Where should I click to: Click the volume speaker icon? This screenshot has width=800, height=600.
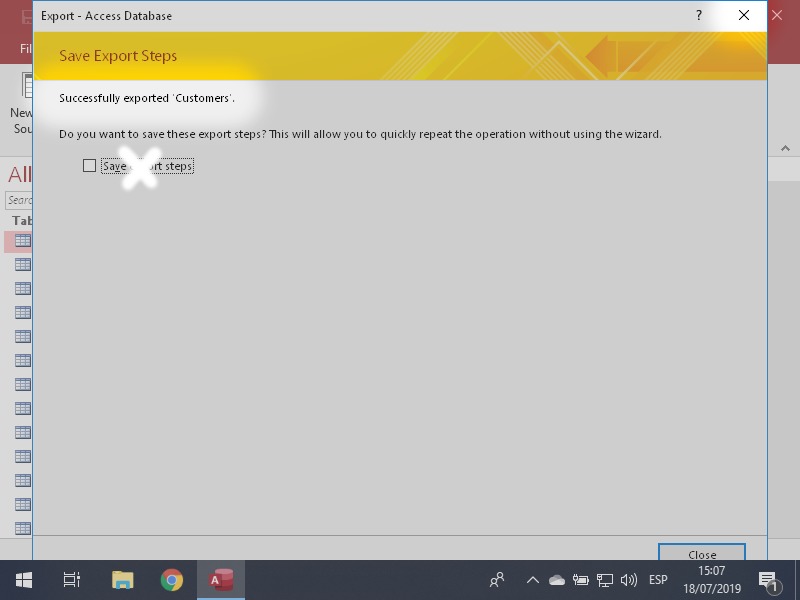[x=629, y=580]
